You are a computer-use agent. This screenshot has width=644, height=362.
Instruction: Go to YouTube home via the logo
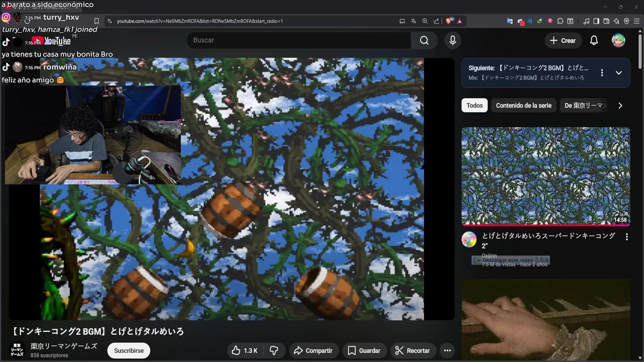coord(51,41)
